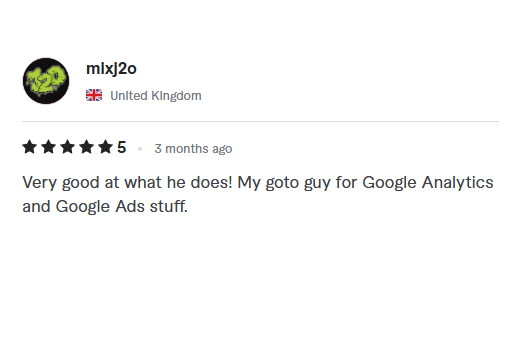Click the rating number 5

[x=122, y=147]
